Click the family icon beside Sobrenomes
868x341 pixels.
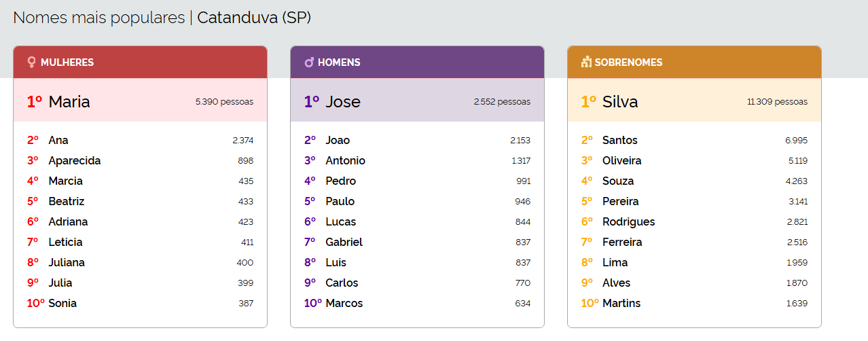tap(587, 62)
